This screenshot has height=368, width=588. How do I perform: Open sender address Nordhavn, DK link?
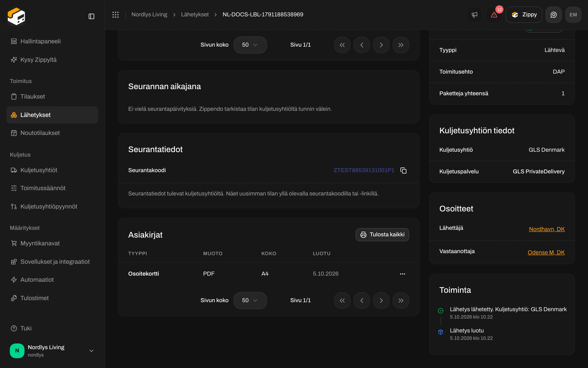(x=547, y=229)
